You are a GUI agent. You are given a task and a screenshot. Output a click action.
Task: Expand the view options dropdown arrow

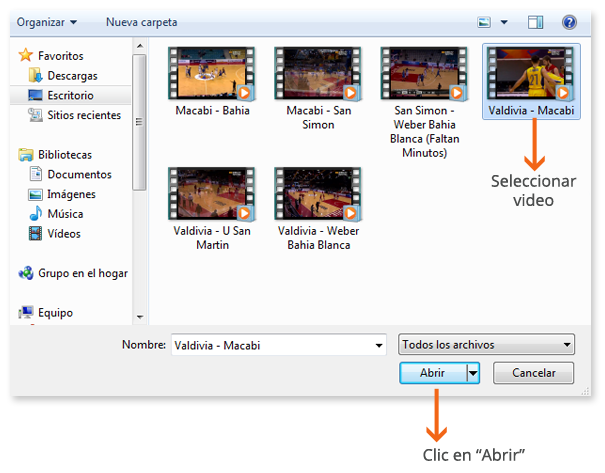(x=504, y=22)
